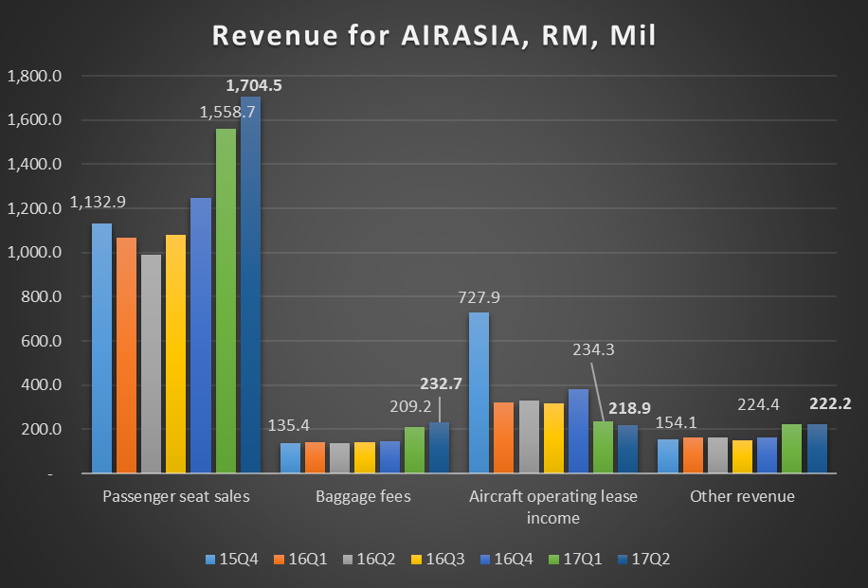Click the 1,558.7 data label
The height and width of the screenshot is (588, 868).
227,113
